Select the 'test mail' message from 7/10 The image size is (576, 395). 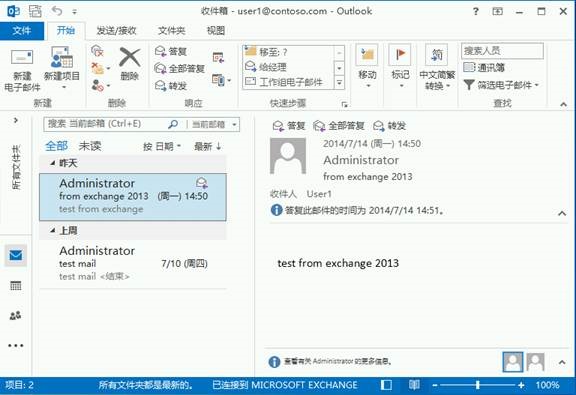click(x=133, y=263)
